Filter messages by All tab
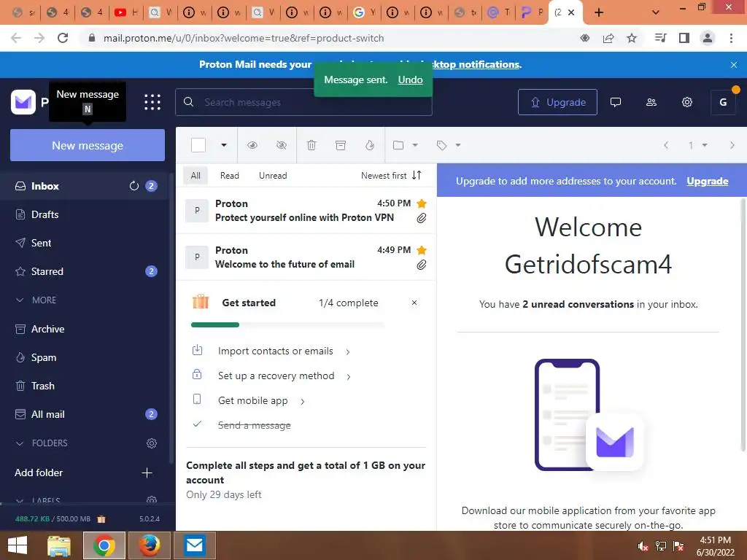The image size is (747, 560). (196, 175)
